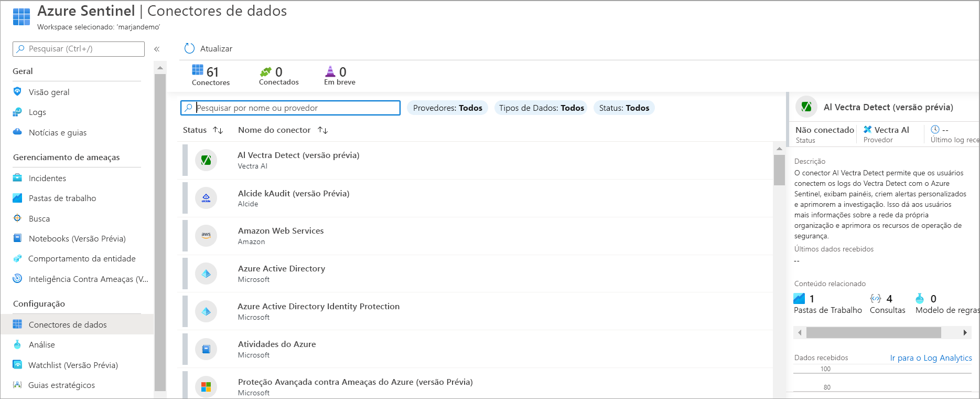This screenshot has height=399, width=980.
Task: Open Pastas de Trabalho related content
Action: (x=828, y=304)
